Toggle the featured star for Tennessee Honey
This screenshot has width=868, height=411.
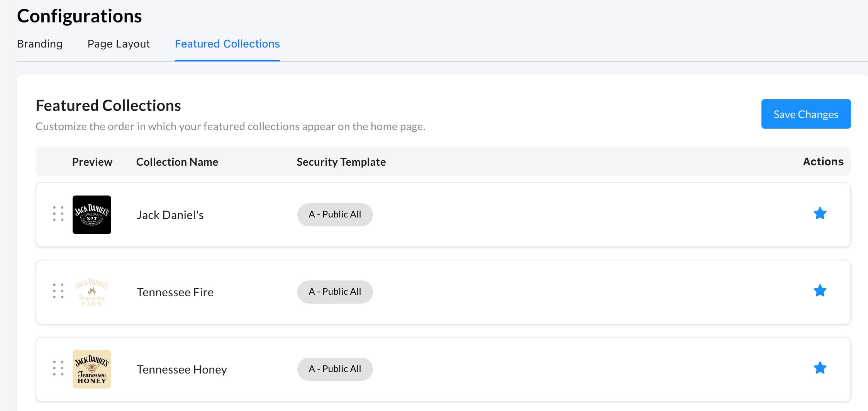(x=820, y=368)
